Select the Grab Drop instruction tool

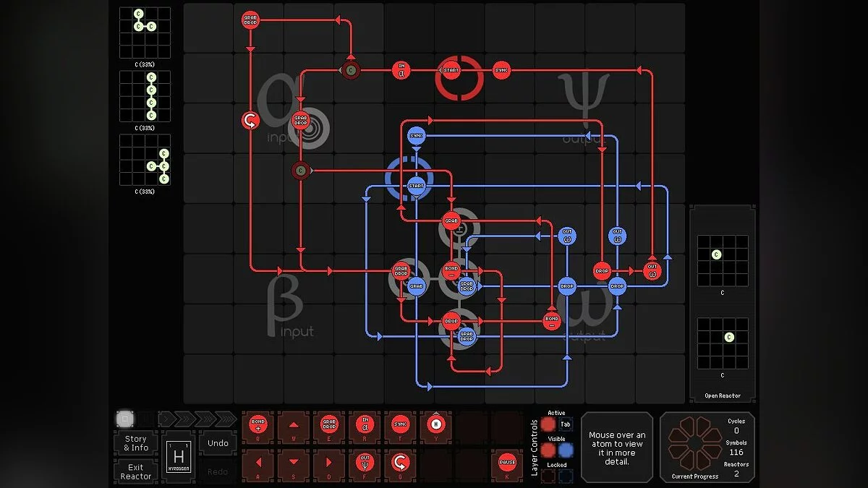pyautogui.click(x=329, y=426)
